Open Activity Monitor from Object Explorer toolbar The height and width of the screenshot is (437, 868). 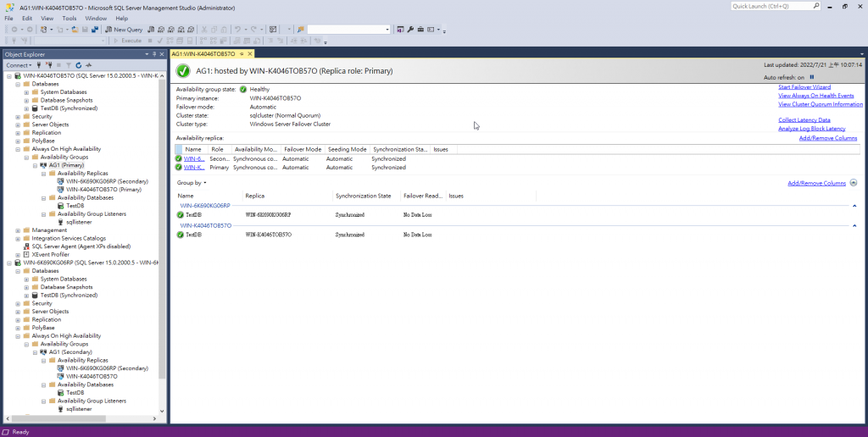[x=88, y=65]
